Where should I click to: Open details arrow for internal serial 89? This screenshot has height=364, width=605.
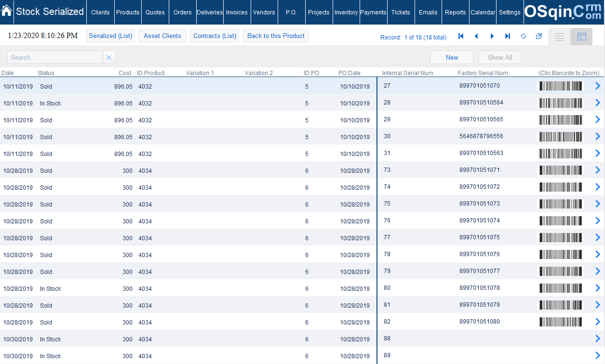tap(598, 355)
